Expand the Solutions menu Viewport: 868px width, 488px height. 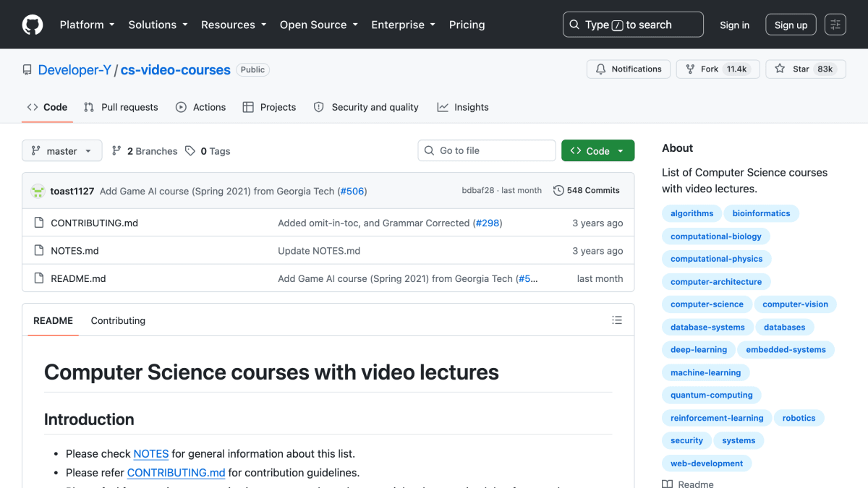coord(158,25)
